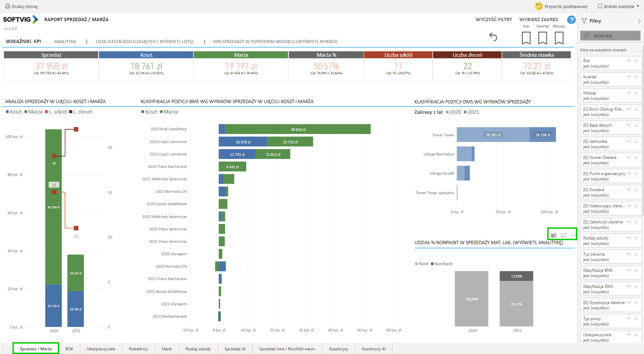This screenshot has height=354, width=644.
Task: Collapse the Filtry pane with the chevron
Action: [639, 21]
